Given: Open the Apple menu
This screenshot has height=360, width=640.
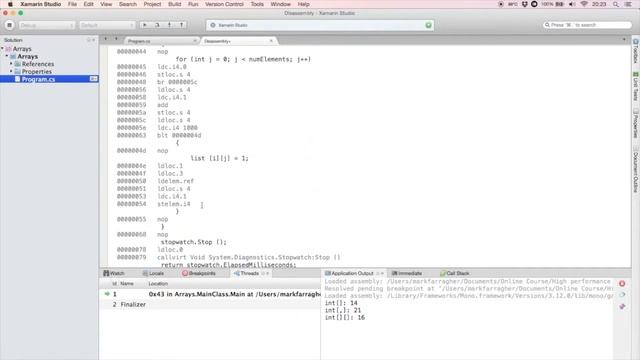Looking at the screenshot, I should pos(10,4).
